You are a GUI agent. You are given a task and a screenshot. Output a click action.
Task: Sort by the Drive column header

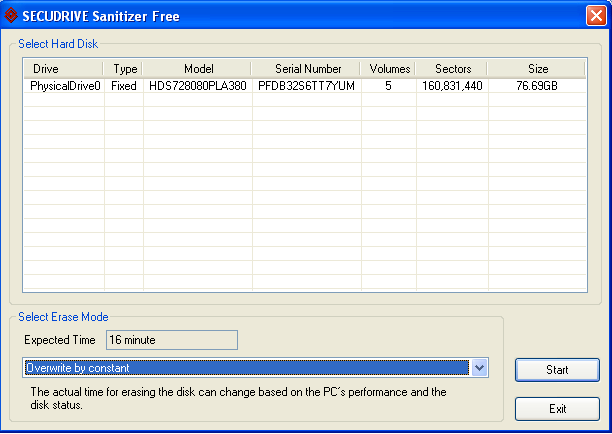[x=64, y=69]
